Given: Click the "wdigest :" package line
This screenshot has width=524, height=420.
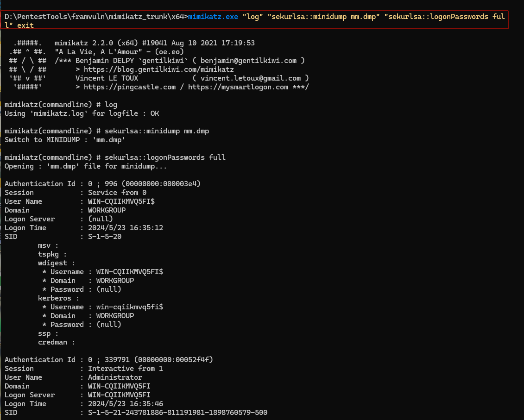Looking at the screenshot, I should tap(57, 263).
